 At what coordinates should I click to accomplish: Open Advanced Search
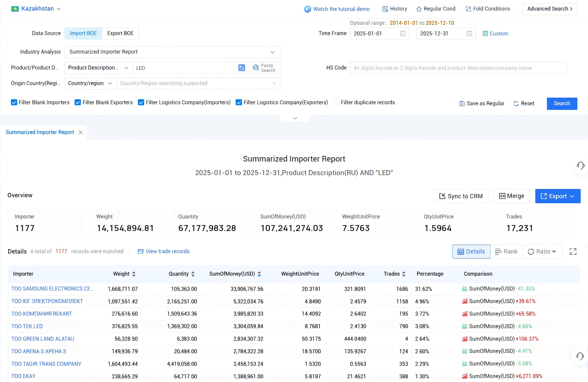[550, 9]
